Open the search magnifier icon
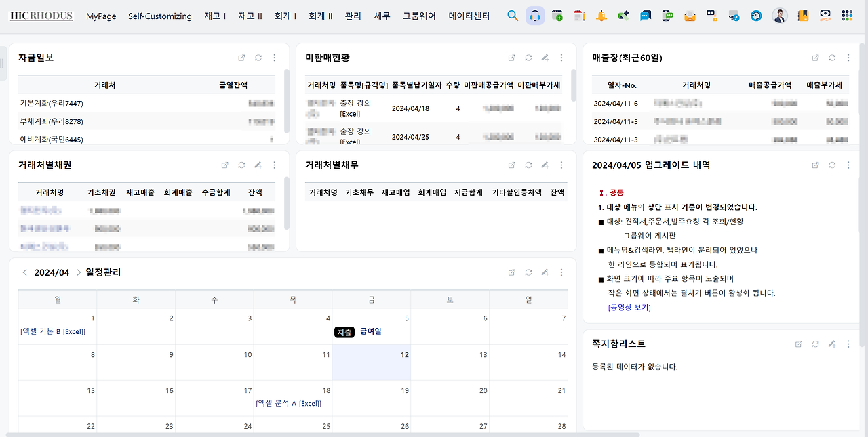The width and height of the screenshot is (868, 437). tap(513, 16)
